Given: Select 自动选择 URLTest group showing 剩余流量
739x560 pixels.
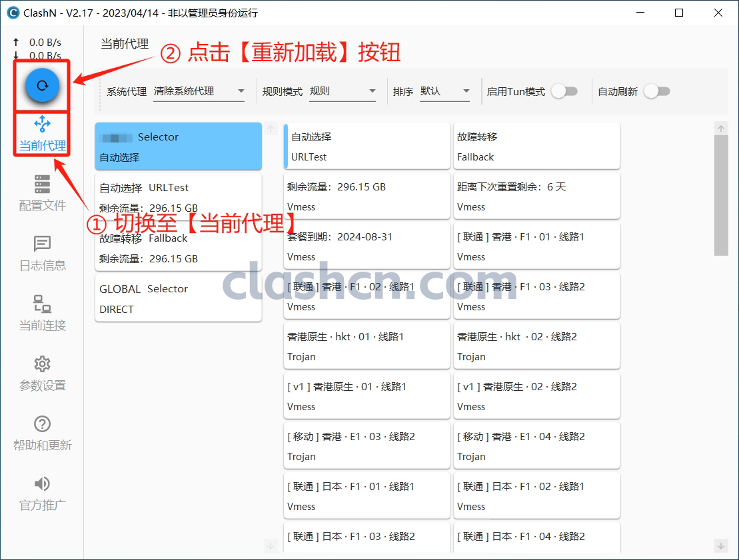Looking at the screenshot, I should pyautogui.click(x=178, y=197).
